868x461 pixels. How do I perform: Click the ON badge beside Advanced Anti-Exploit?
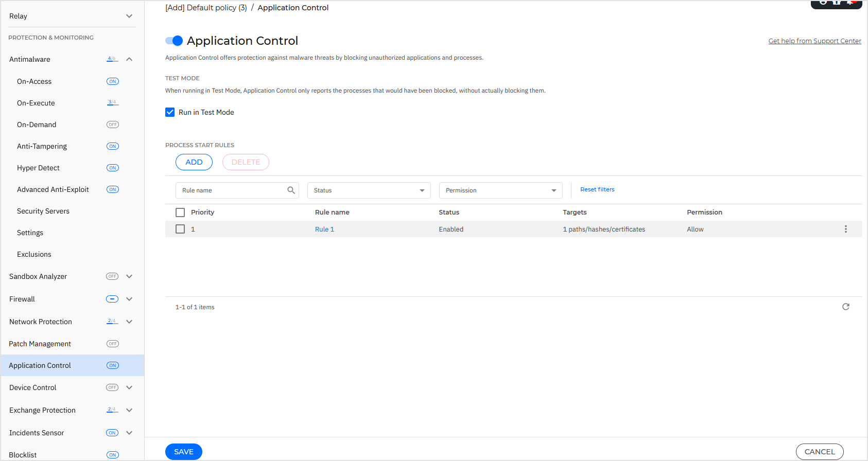point(113,189)
